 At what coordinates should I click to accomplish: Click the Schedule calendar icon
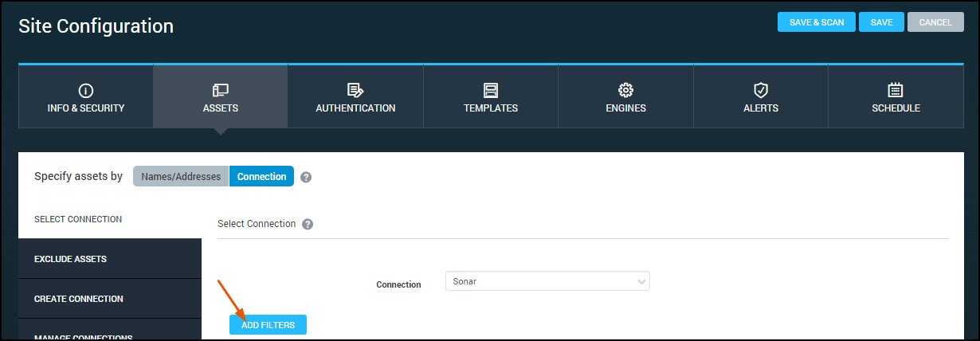click(x=896, y=90)
